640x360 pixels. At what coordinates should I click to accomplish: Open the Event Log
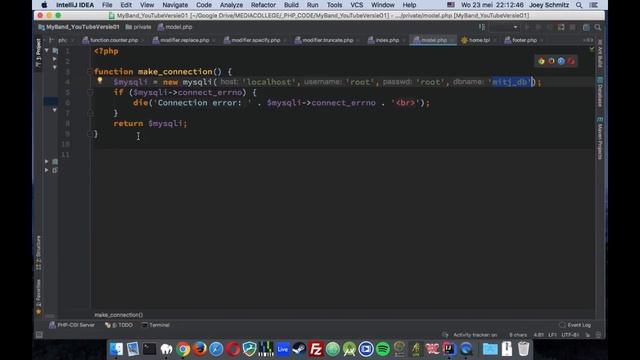pos(575,325)
